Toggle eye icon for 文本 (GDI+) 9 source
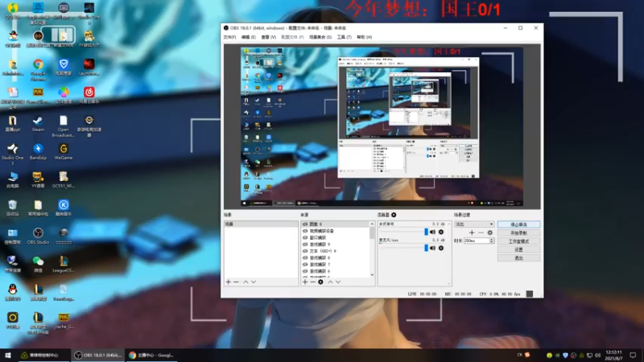The image size is (644, 362). pyautogui.click(x=305, y=251)
